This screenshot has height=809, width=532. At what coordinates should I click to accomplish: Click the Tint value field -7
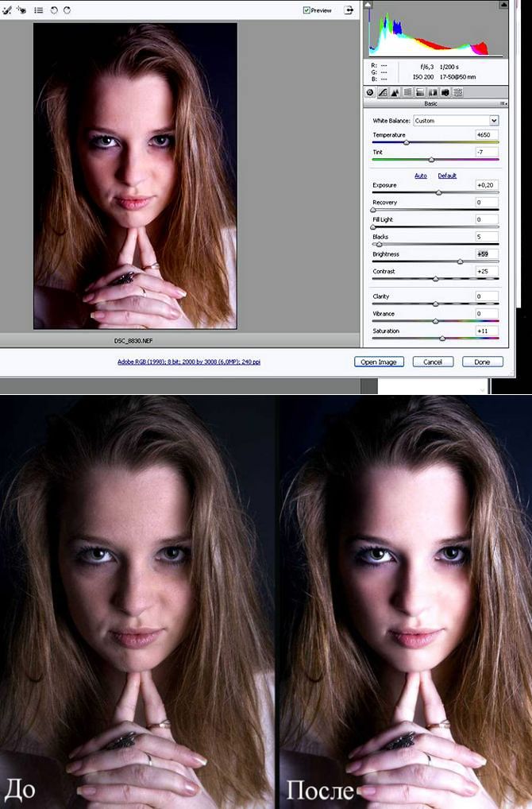pyautogui.click(x=487, y=152)
